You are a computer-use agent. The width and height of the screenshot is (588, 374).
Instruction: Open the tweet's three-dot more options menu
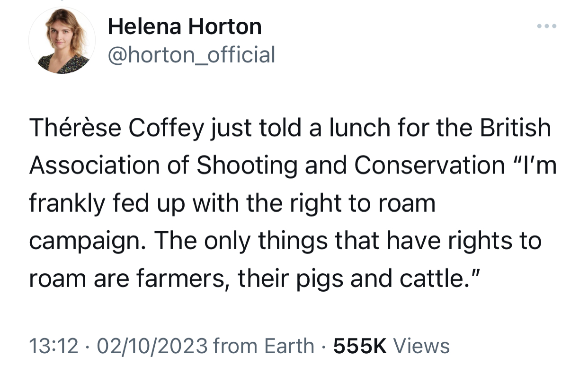[547, 26]
